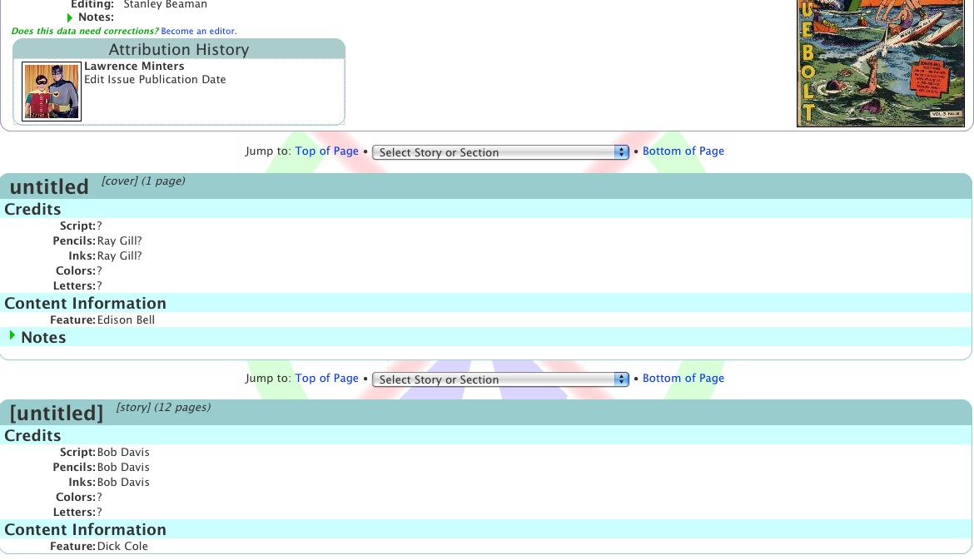Screen dimensions: 974x560
Task: Click 'Bottom of Page' above the story section
Action: coord(683,379)
